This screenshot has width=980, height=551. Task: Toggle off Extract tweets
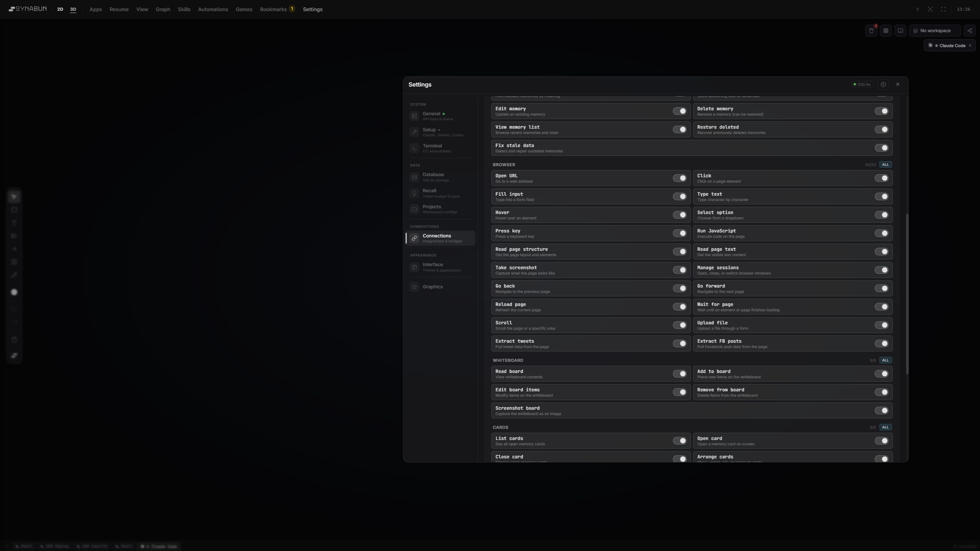pyautogui.click(x=680, y=343)
